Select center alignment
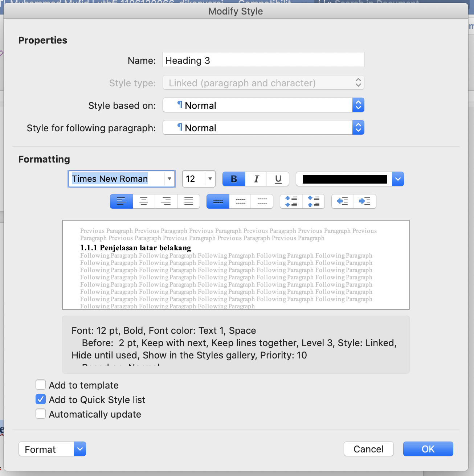The image size is (474, 476). click(x=144, y=201)
